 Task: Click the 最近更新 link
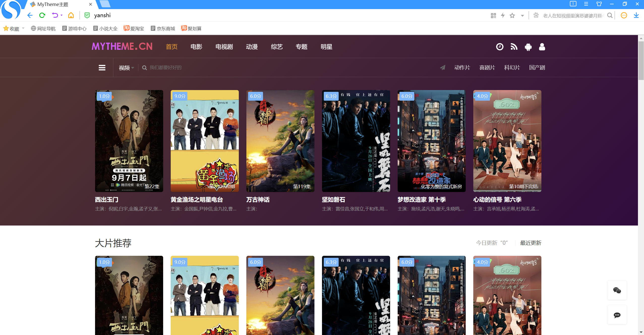coord(531,243)
